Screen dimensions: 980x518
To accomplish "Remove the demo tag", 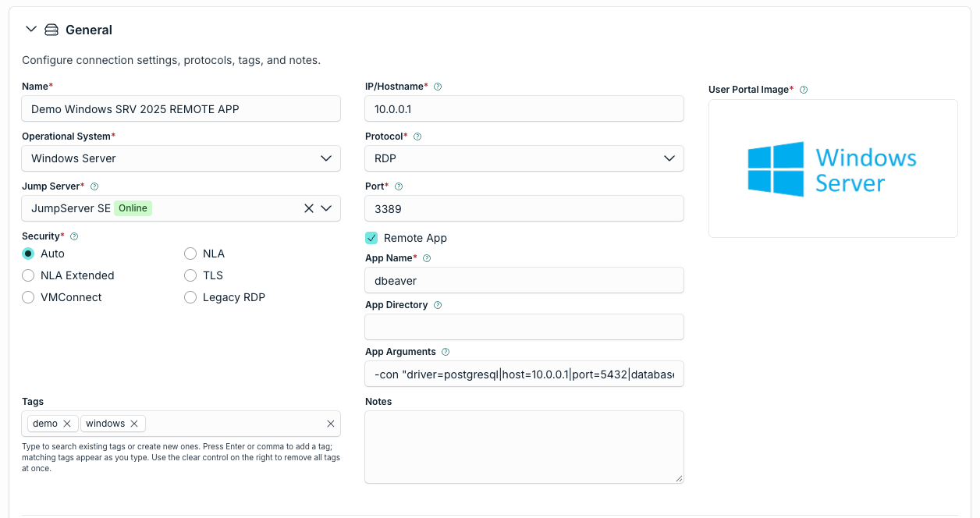I will coord(67,424).
